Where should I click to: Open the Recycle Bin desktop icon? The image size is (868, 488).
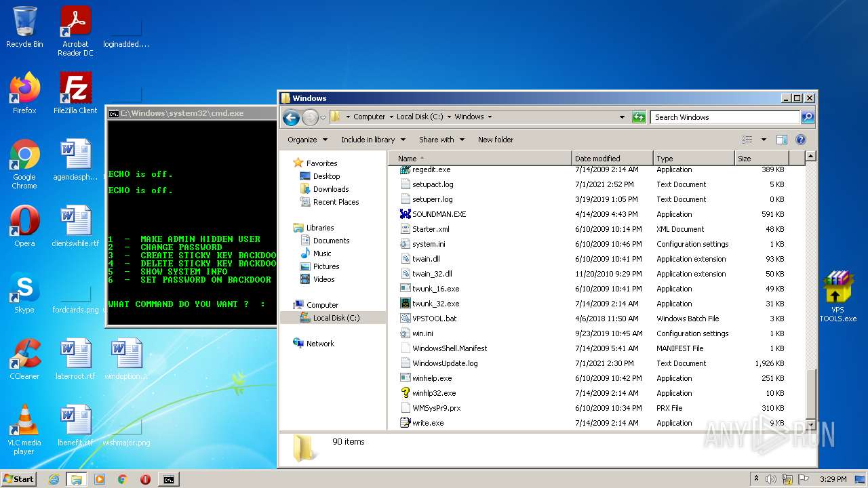click(x=24, y=27)
